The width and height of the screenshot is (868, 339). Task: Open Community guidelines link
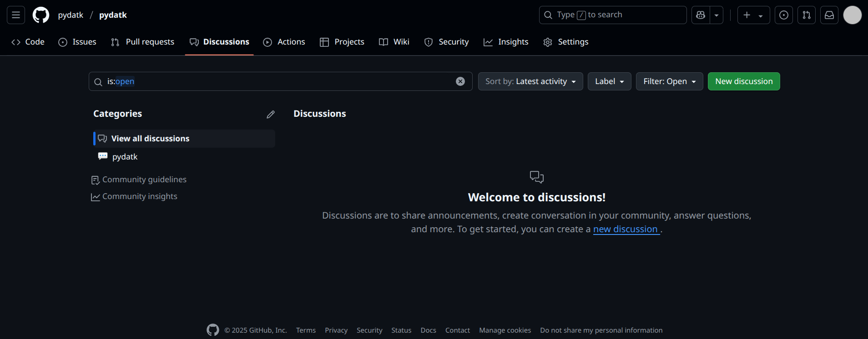click(x=139, y=180)
